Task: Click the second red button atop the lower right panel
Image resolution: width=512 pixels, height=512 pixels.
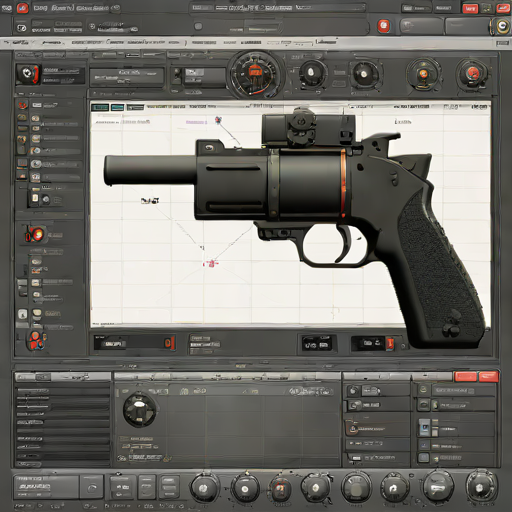Action: pos(488,377)
